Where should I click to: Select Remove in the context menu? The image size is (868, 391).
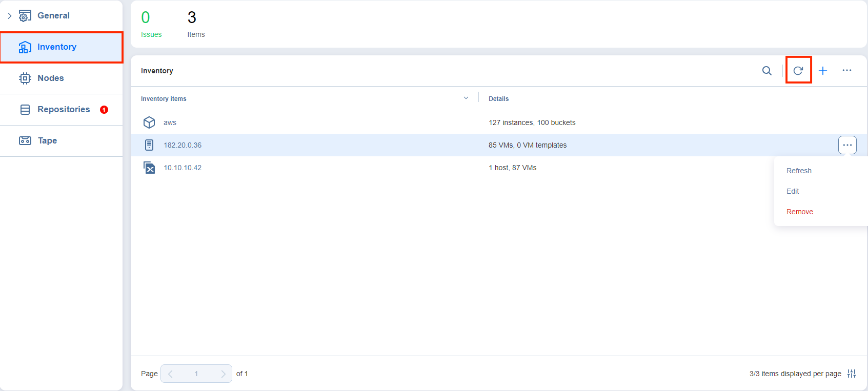[x=799, y=212]
